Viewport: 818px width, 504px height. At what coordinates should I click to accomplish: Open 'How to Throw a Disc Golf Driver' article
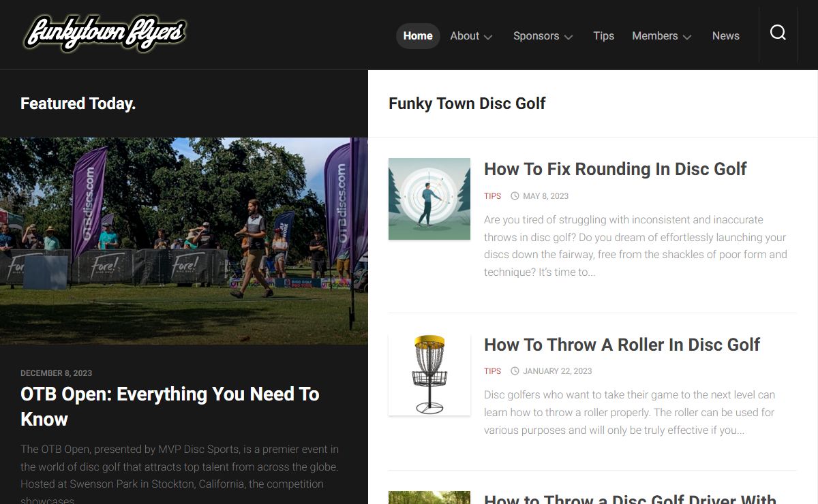631,499
